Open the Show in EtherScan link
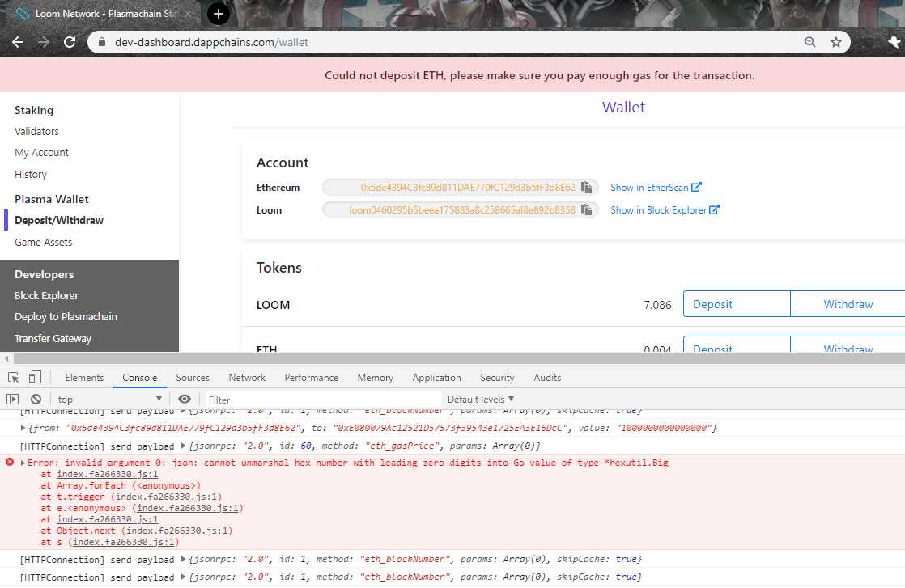Viewport: 905px width, 588px height. pyautogui.click(x=656, y=187)
